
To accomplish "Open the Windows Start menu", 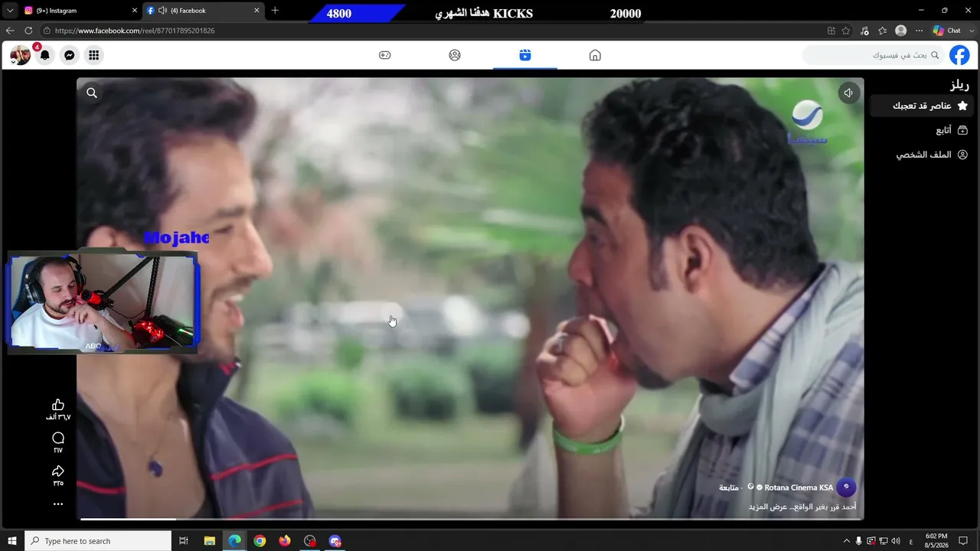I will (12, 541).
